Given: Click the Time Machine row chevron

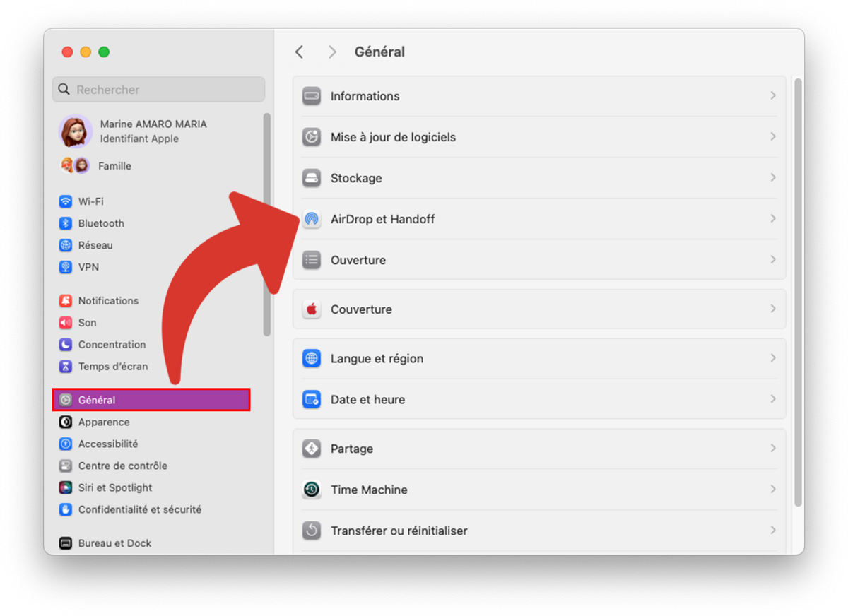Looking at the screenshot, I should coord(773,489).
